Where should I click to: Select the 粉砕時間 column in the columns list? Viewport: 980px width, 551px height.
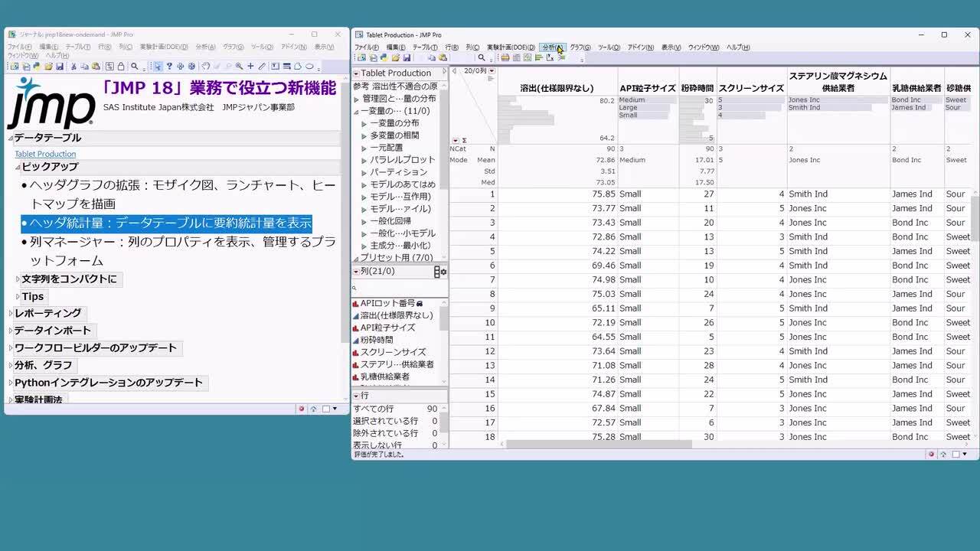coord(377,340)
